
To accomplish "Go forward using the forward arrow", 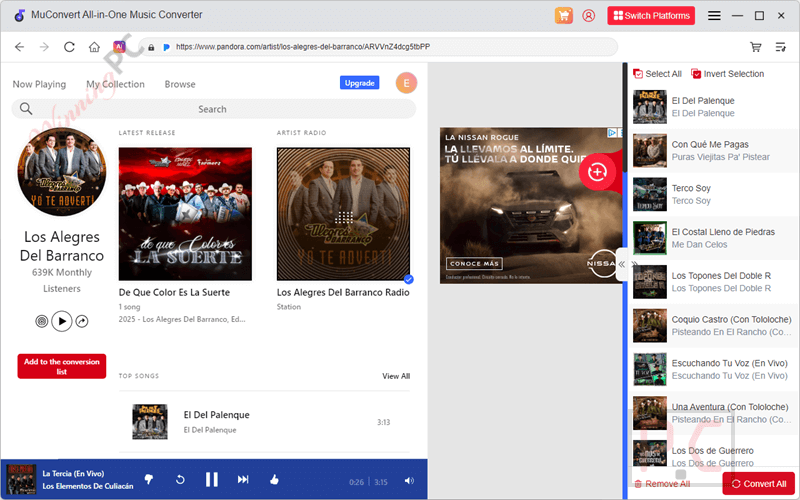I will pyautogui.click(x=44, y=47).
